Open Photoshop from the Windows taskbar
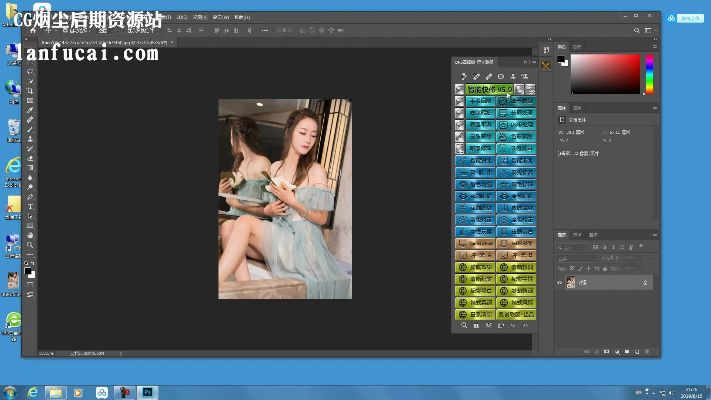 pos(147,392)
